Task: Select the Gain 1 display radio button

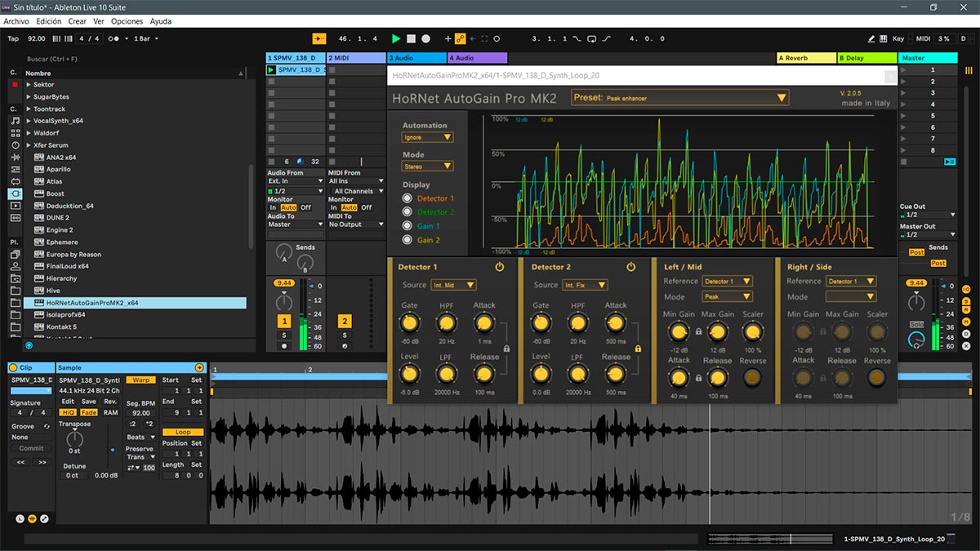Action: click(x=408, y=226)
